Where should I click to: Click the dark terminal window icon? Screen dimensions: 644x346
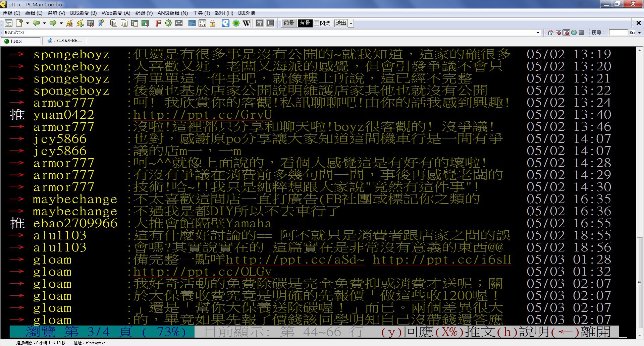point(582,33)
